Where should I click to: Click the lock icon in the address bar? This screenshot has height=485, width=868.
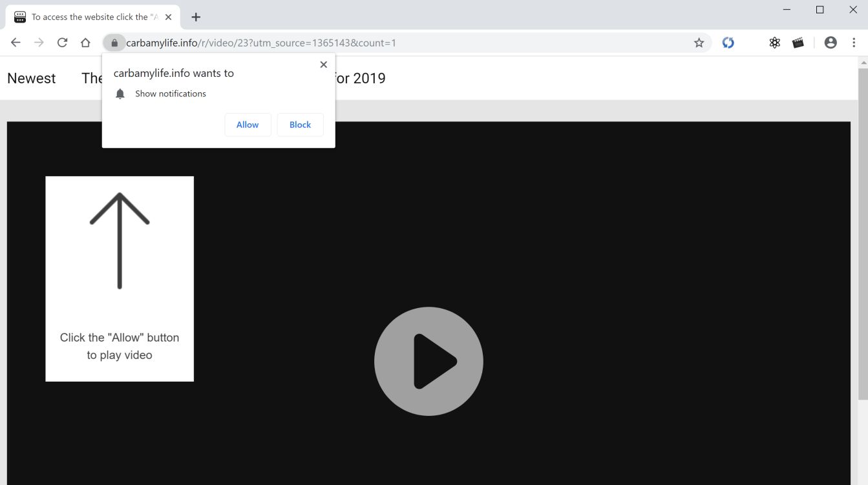114,42
